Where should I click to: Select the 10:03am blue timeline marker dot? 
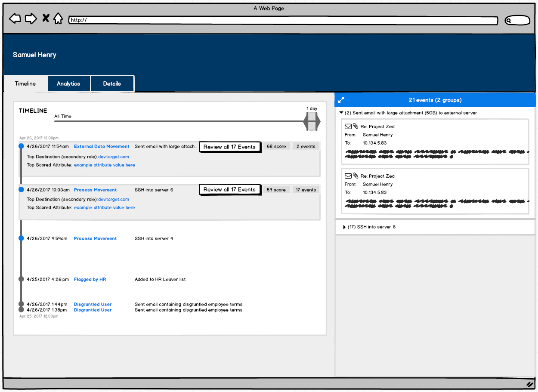(x=21, y=189)
